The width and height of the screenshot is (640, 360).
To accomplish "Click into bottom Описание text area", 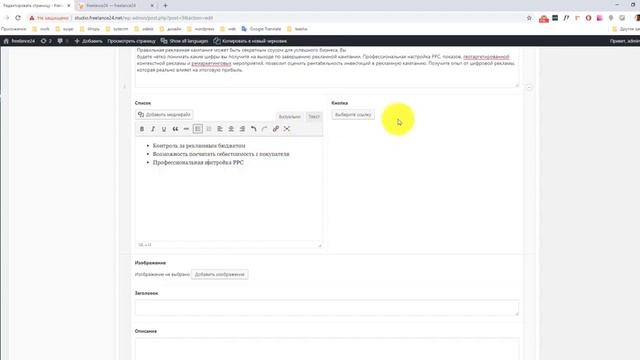I will (327, 349).
